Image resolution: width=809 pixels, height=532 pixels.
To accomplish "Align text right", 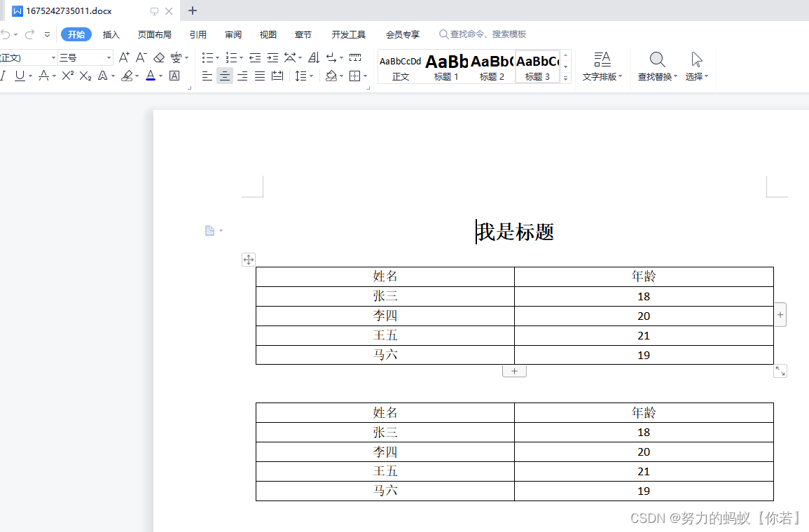I will point(242,76).
